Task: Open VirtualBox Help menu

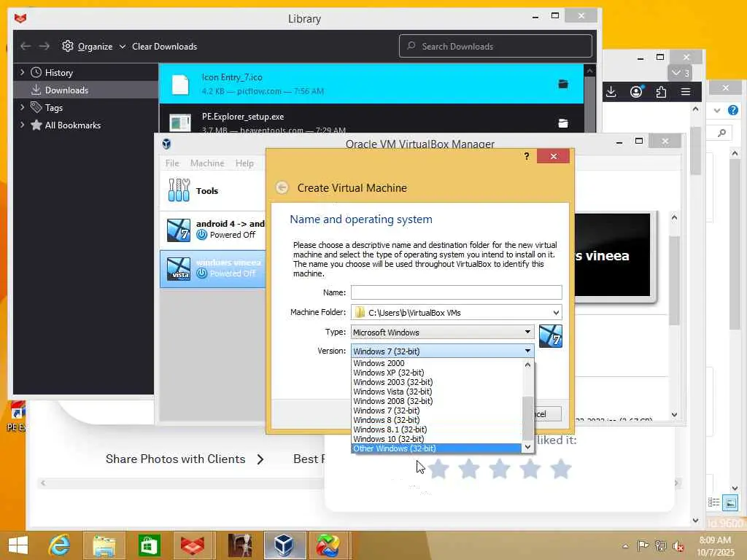Action: coord(244,163)
